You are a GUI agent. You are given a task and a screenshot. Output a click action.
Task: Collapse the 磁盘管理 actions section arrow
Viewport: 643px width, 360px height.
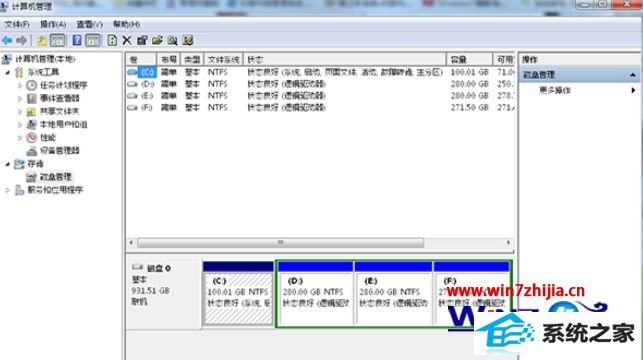pos(633,75)
